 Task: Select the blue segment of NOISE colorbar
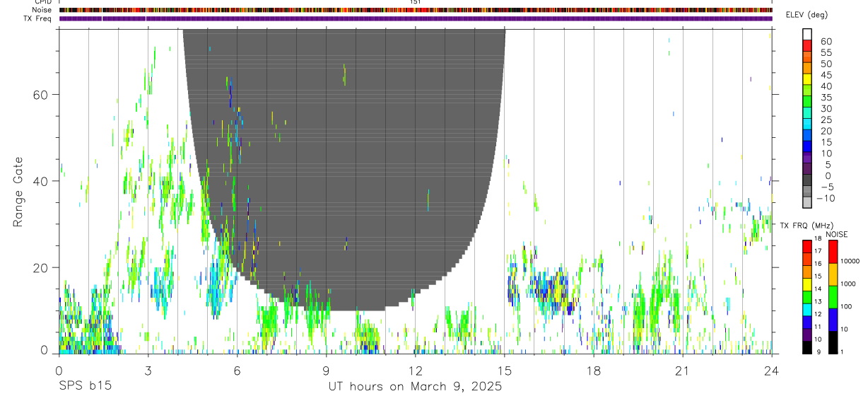[x=833, y=319]
